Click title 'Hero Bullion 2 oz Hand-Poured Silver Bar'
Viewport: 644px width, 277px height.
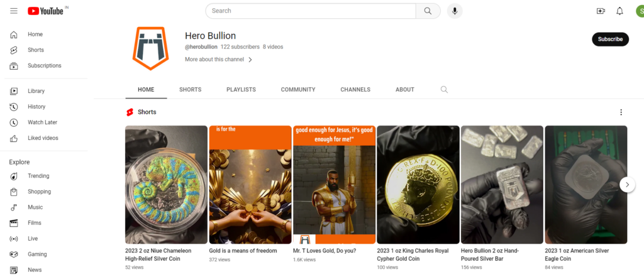pyautogui.click(x=490, y=255)
